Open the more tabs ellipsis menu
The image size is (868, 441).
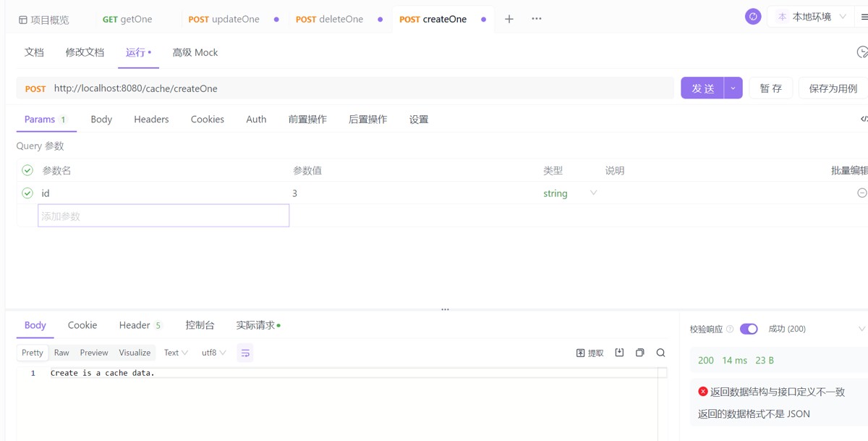click(536, 19)
